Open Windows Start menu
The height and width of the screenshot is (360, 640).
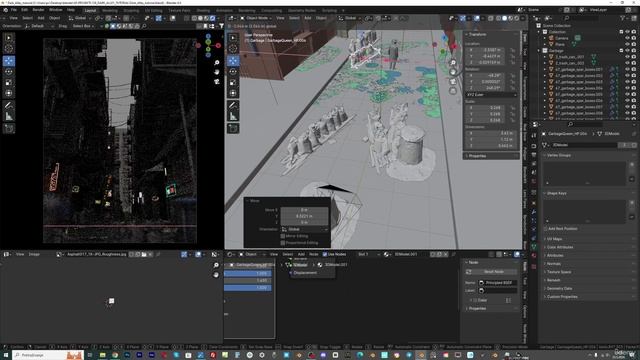pyautogui.click(x=5, y=355)
